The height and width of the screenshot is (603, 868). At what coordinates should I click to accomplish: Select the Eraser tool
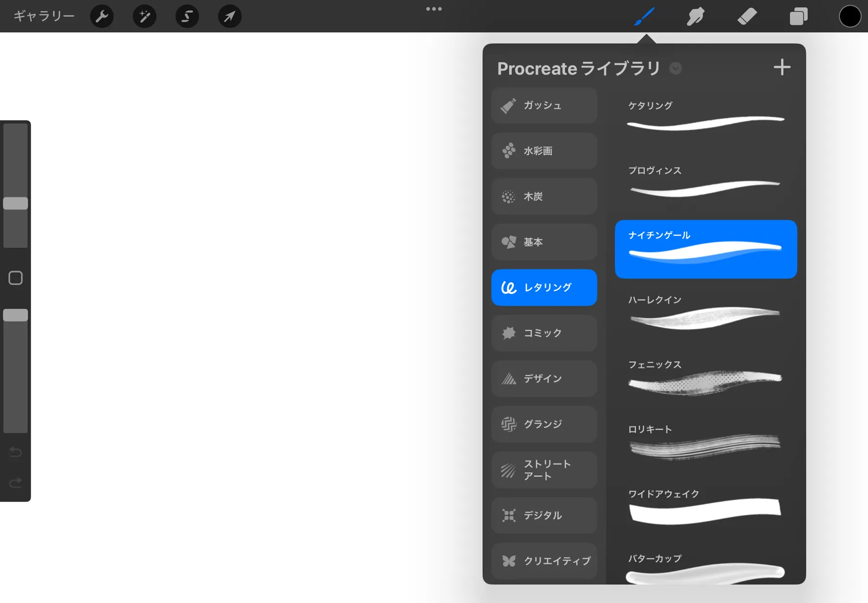pyautogui.click(x=747, y=16)
